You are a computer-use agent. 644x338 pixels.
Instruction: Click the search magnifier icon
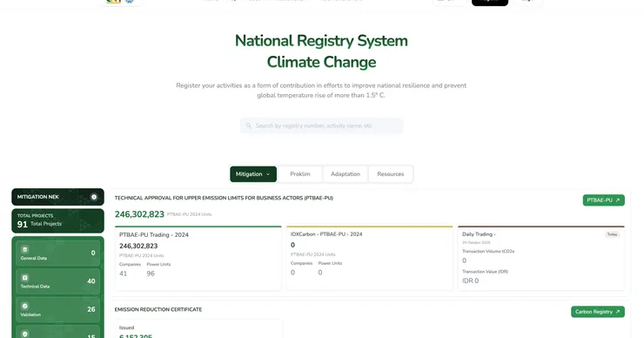[249, 125]
